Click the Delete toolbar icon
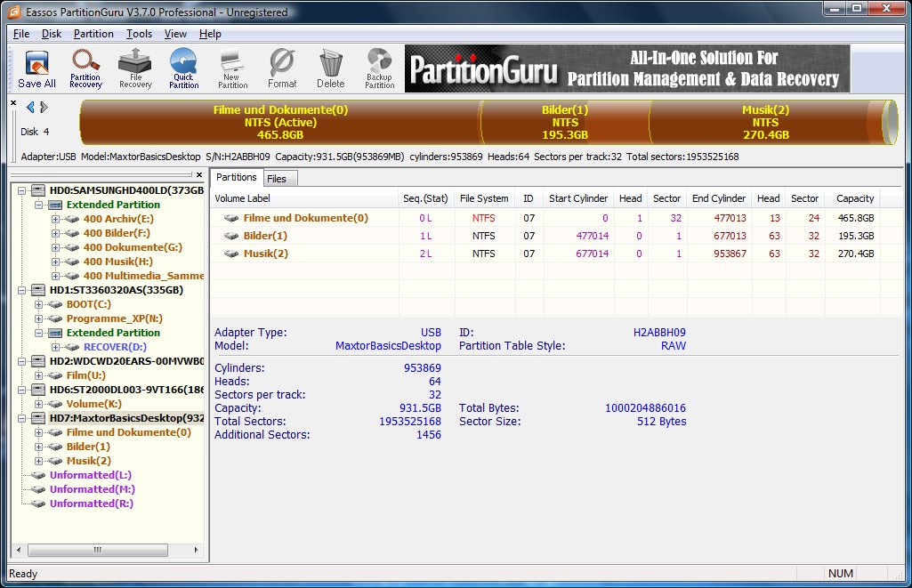Screen dimensions: 912x588 (x=331, y=68)
